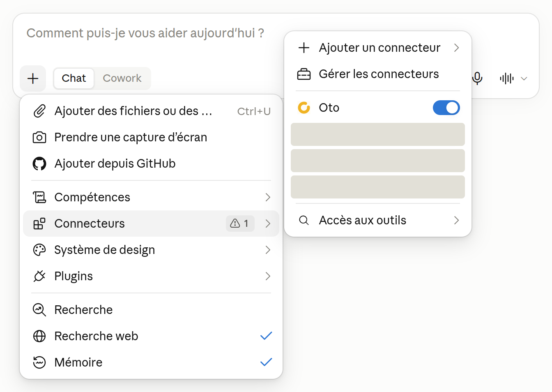Expand the Système de design submenu arrow
Screen dimensions: 552x392
[x=268, y=250]
